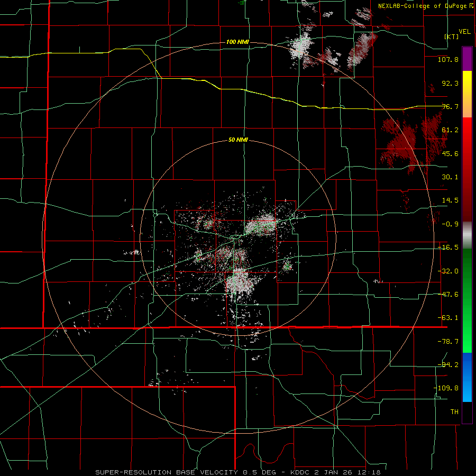
Task: Select the 76.7 value on velocity scale
Action: pyautogui.click(x=450, y=106)
